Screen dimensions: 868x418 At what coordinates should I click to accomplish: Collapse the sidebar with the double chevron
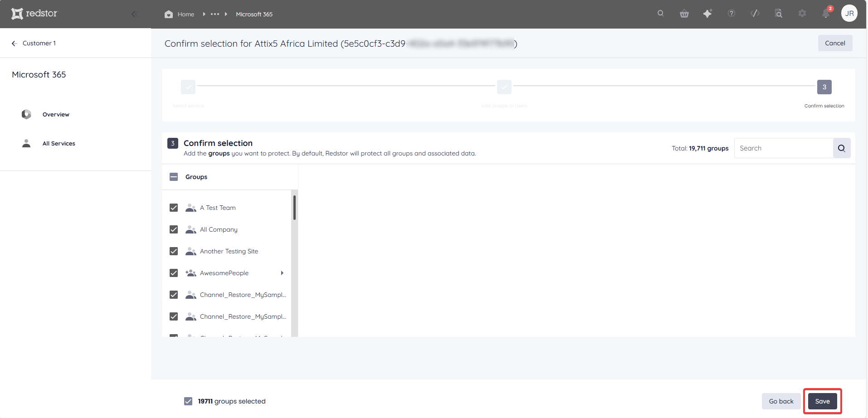[135, 14]
